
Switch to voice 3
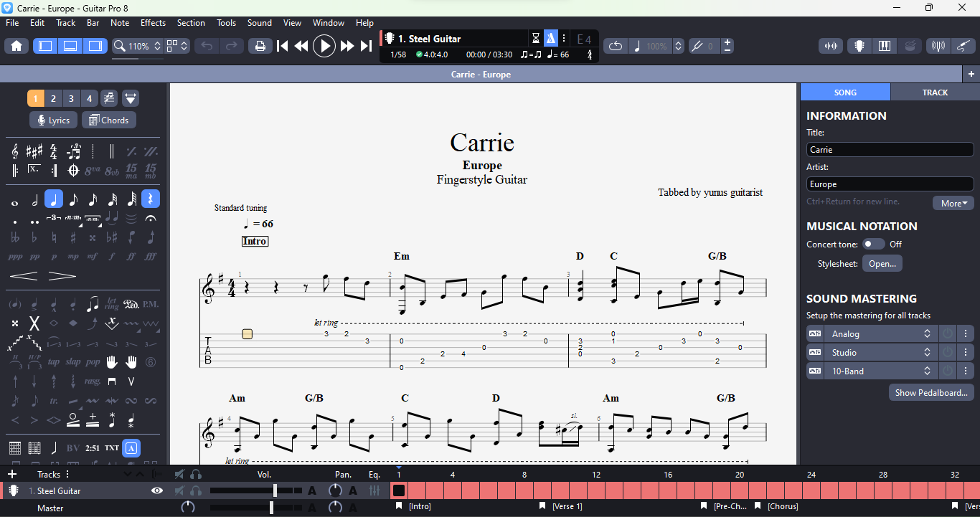click(71, 98)
